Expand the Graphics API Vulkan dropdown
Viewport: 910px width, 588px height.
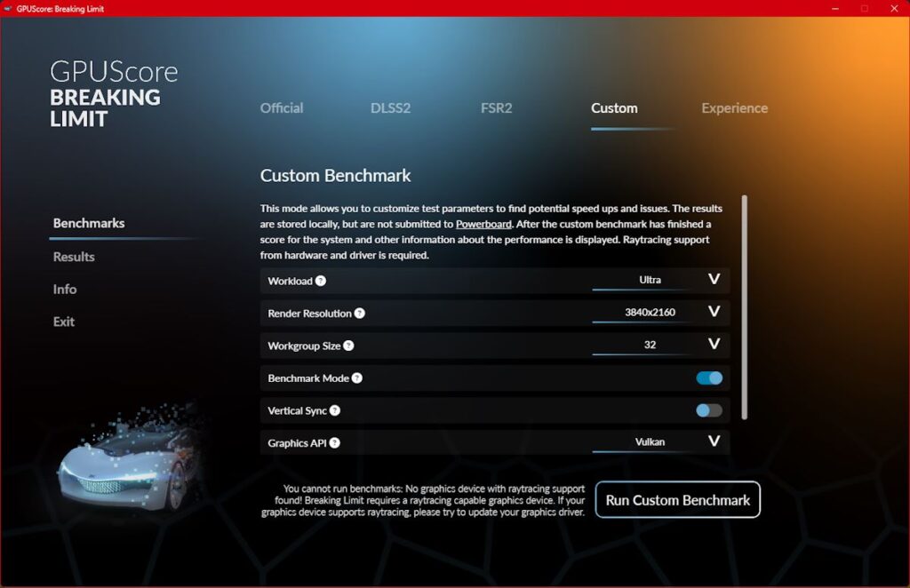(660, 442)
